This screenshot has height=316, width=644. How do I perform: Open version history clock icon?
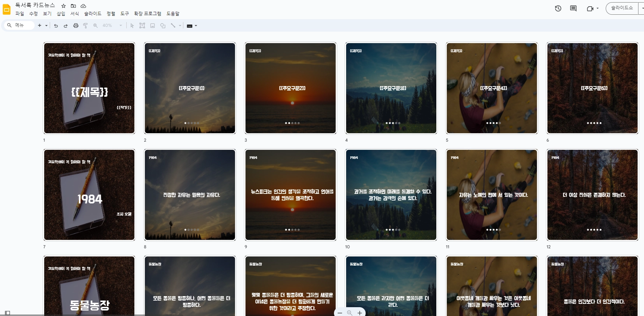(x=558, y=8)
